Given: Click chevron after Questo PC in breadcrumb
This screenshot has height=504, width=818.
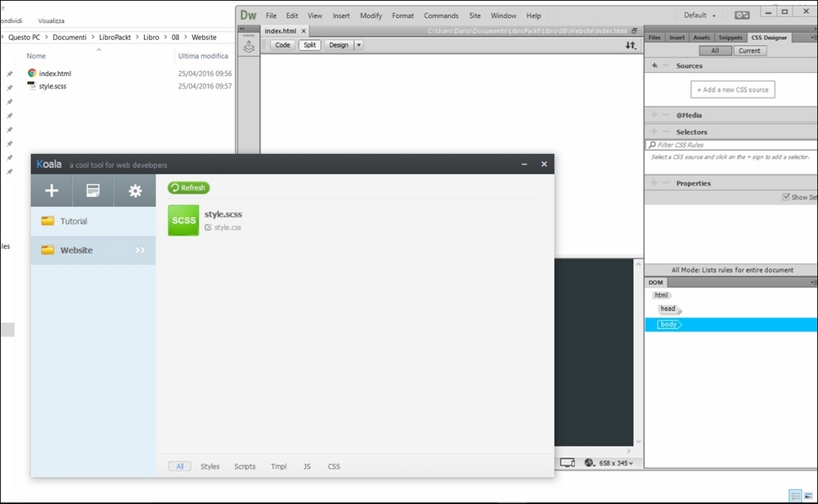Looking at the screenshot, I should pyautogui.click(x=46, y=37).
